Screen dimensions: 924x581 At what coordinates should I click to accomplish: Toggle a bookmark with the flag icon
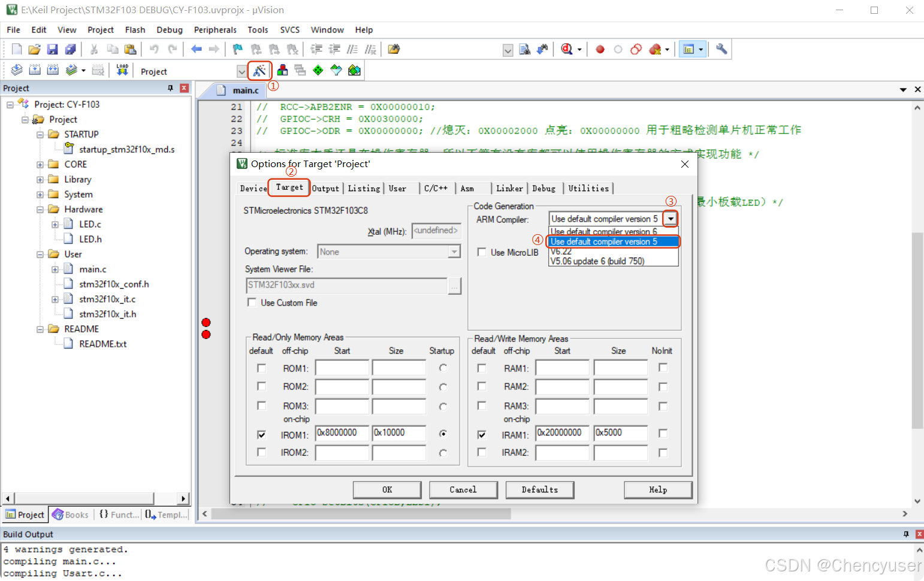[238, 49]
